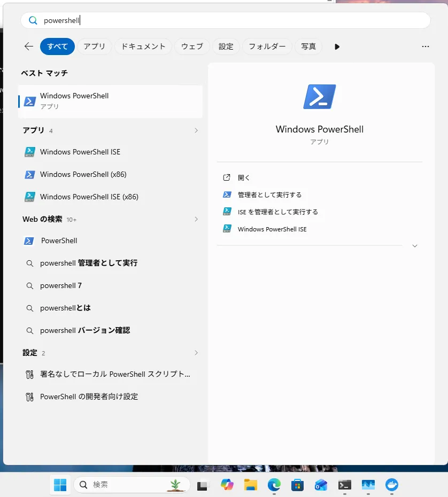Image resolution: width=448 pixels, height=497 pixels.
Task: Click search icon beside powershell 管理者として実行
Action: click(x=30, y=263)
